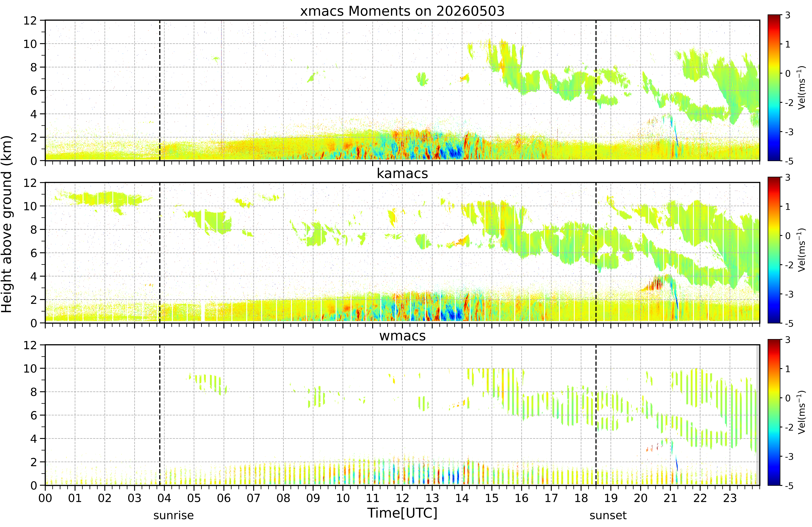812x527 pixels.
Task: Click the "Vel(ms⁻¹)" label of the wmacs colorbar
Action: (801, 412)
